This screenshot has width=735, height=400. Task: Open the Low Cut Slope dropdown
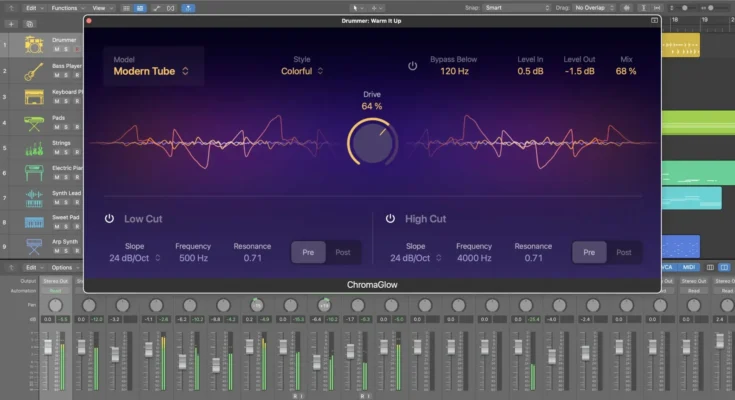pyautogui.click(x=135, y=258)
